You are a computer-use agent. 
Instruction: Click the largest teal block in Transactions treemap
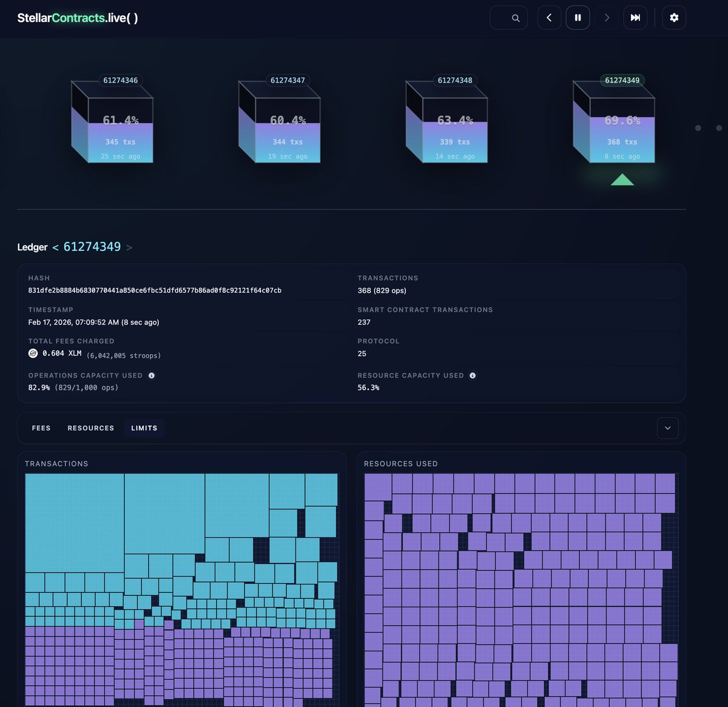click(x=75, y=523)
